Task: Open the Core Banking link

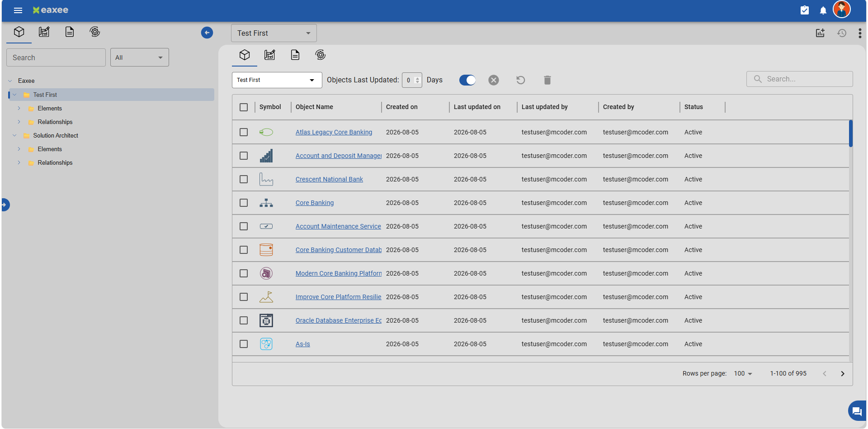Action: coord(315,203)
